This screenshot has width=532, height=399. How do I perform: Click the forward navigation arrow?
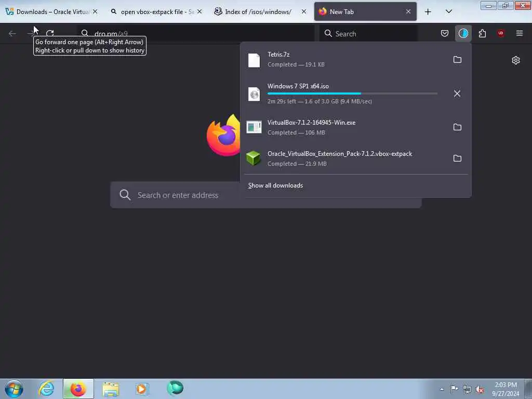coord(31,33)
